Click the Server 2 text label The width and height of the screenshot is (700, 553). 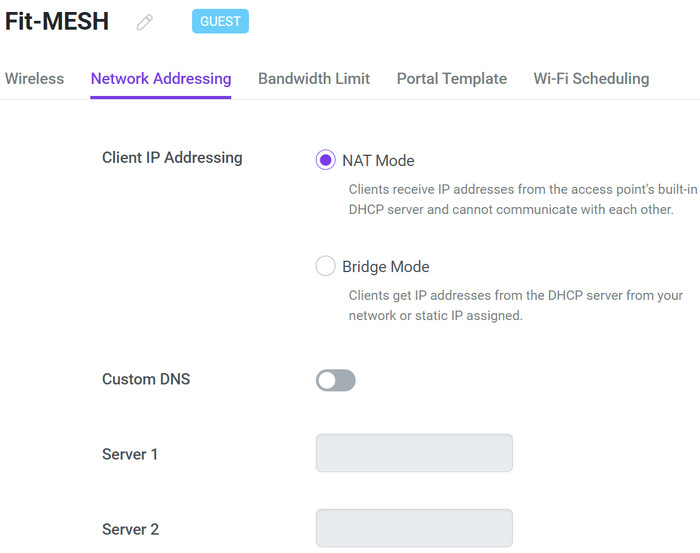pos(130,529)
